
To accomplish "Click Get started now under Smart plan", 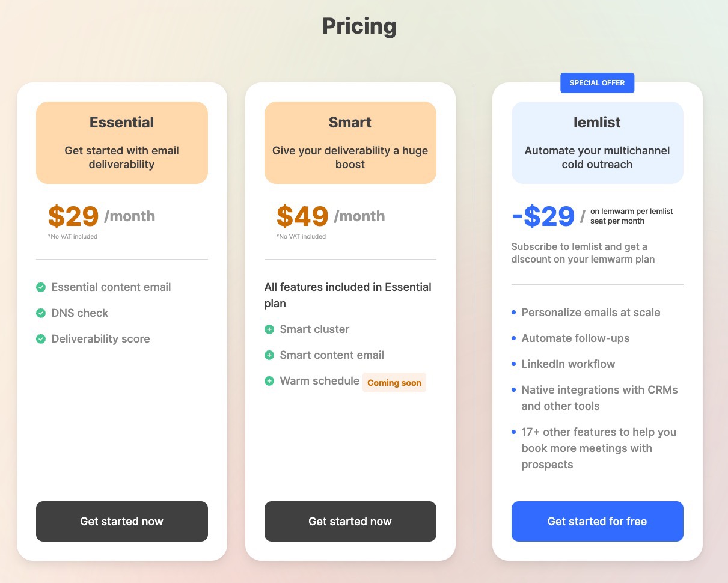I will [350, 521].
